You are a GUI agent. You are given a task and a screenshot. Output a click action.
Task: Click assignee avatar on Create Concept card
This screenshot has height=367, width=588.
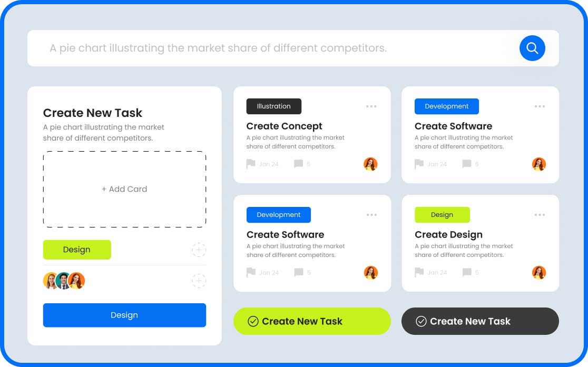(x=370, y=164)
